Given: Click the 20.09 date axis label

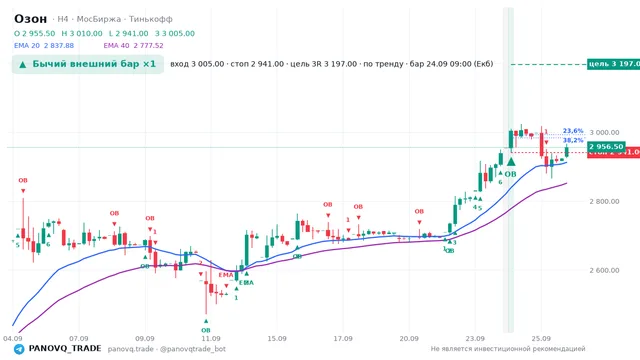Looking at the screenshot, I should pos(409,339).
